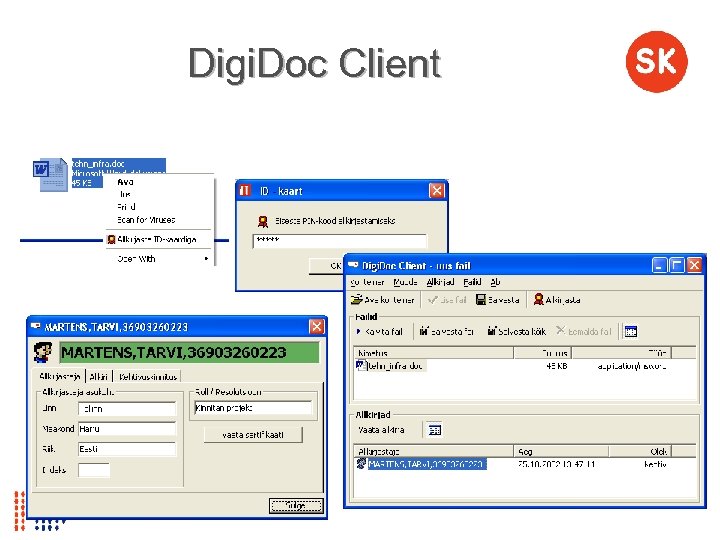Click the Vaata sertifikaati button
Viewport: 720px width, 540px height.
tap(253, 434)
